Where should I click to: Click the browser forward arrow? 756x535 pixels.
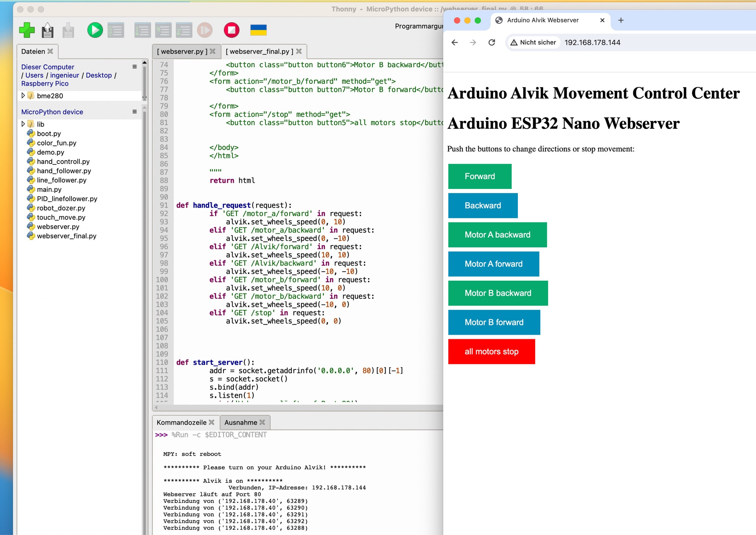(473, 42)
